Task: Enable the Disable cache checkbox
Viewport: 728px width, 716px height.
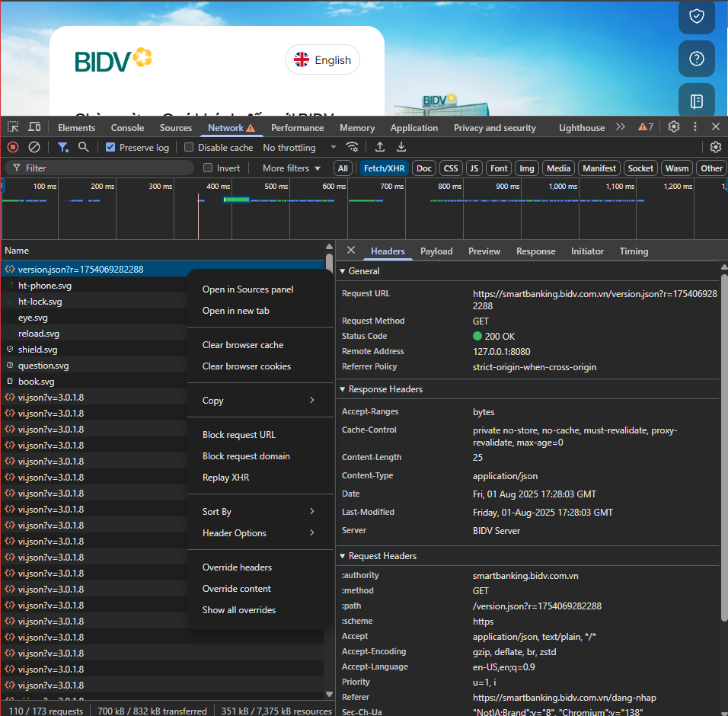Action: pyautogui.click(x=190, y=148)
